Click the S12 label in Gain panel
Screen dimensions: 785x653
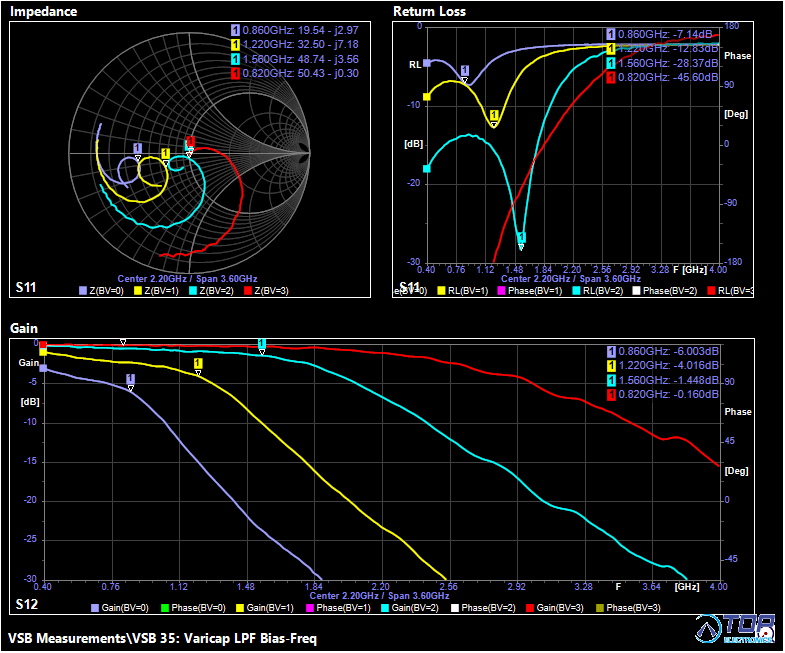[27, 605]
